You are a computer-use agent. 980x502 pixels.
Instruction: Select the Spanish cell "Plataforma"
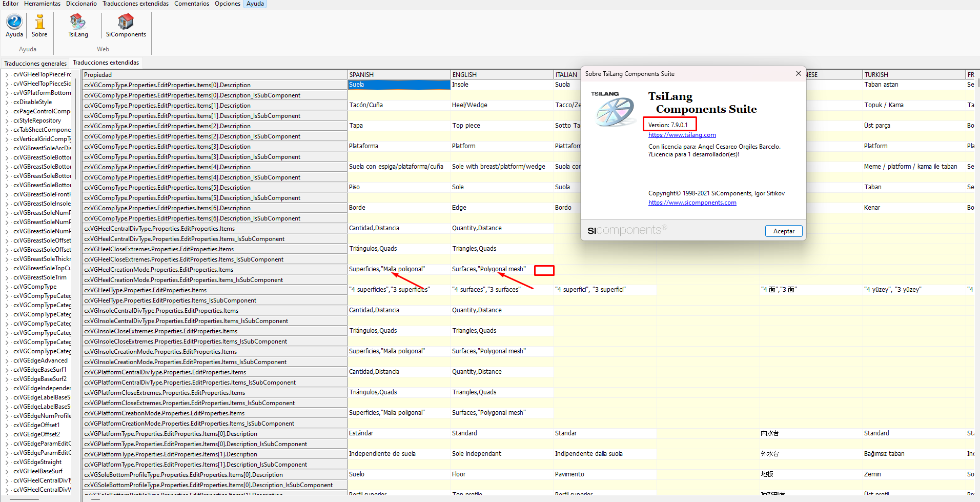[x=399, y=146]
